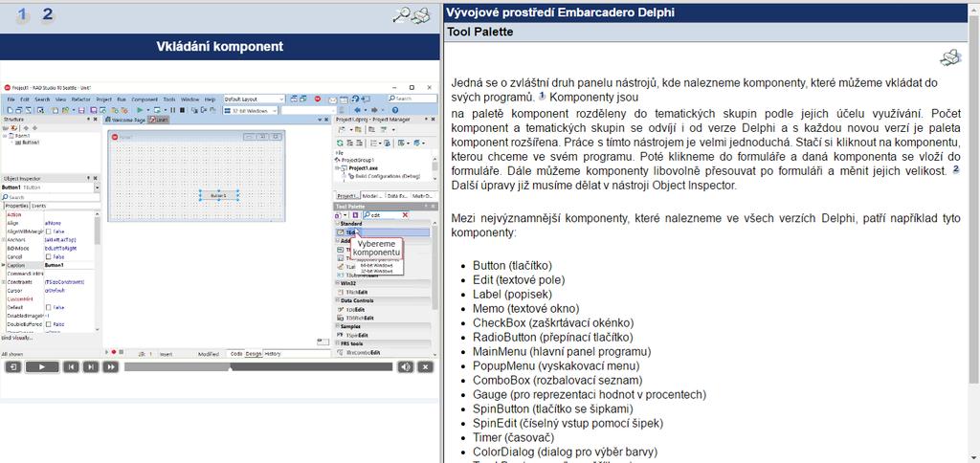The width and height of the screenshot is (980, 463).
Task: Click the Object Inspector Search field
Action: pyautogui.click(x=50, y=197)
